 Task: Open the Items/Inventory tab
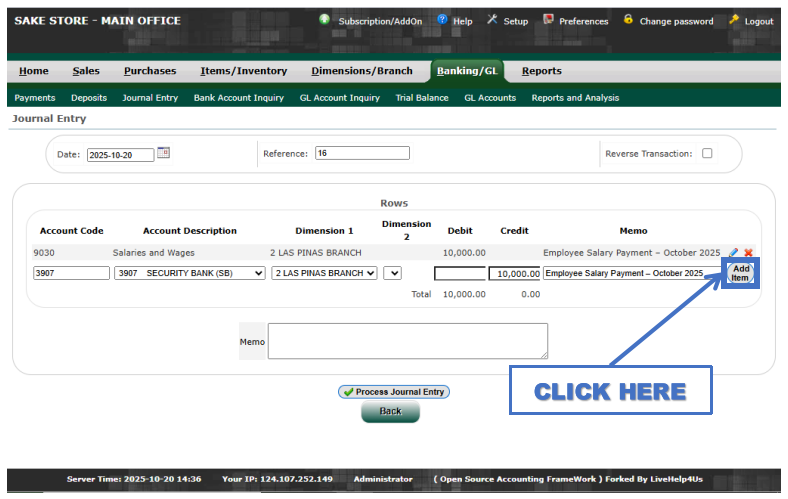243,71
